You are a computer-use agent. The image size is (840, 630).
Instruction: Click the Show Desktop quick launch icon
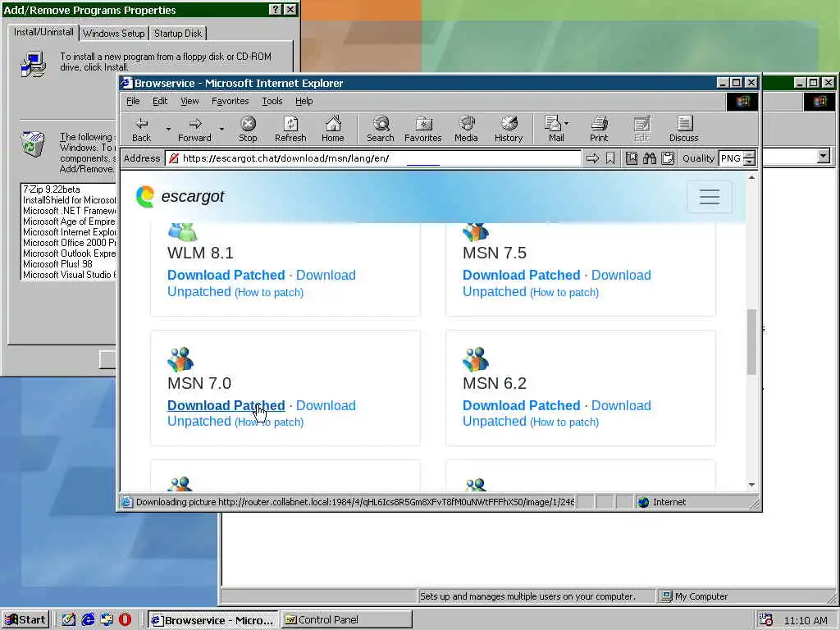coord(69,620)
